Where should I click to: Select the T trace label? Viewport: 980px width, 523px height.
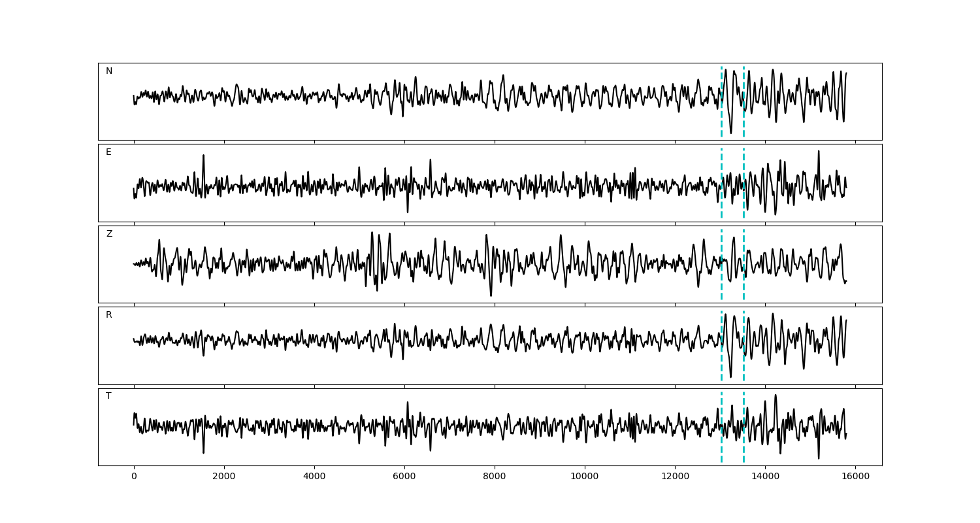[x=108, y=396]
